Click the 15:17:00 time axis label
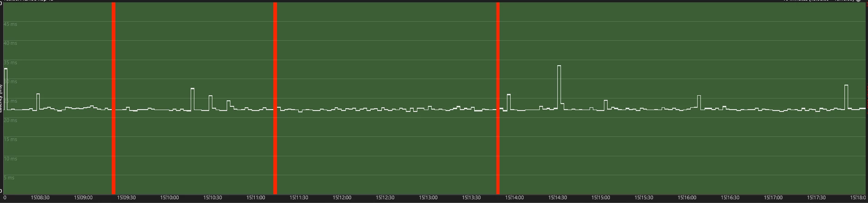 [x=773, y=198]
